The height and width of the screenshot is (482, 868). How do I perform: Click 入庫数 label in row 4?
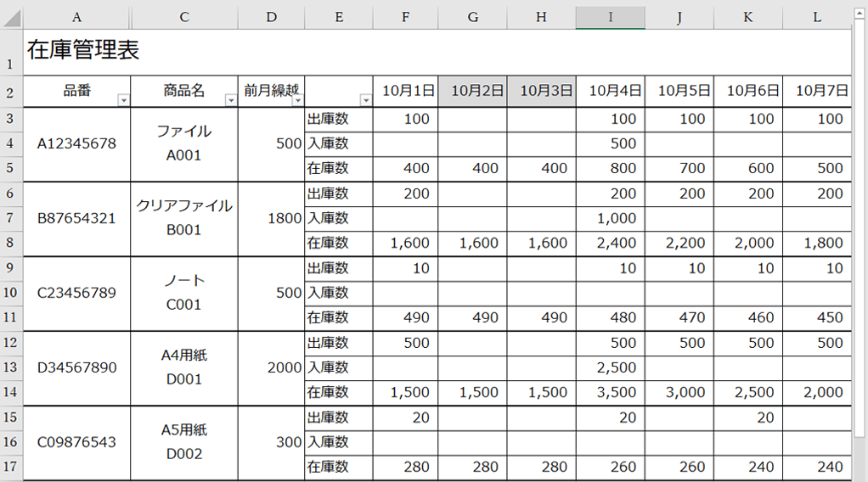coord(339,144)
